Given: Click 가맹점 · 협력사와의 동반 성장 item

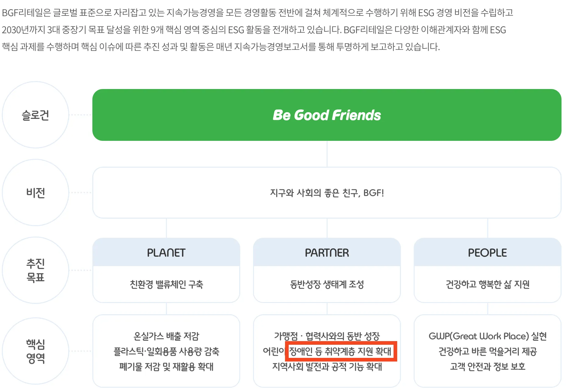Looking at the screenshot, I should (x=327, y=336).
